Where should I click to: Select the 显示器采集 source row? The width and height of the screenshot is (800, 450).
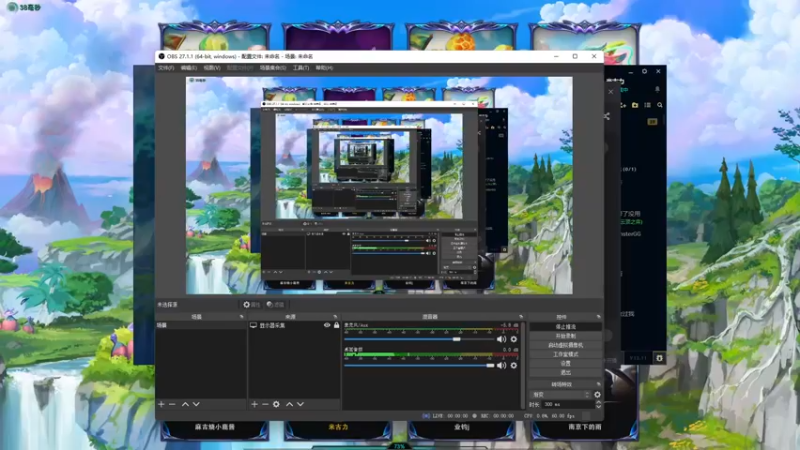[x=294, y=325]
